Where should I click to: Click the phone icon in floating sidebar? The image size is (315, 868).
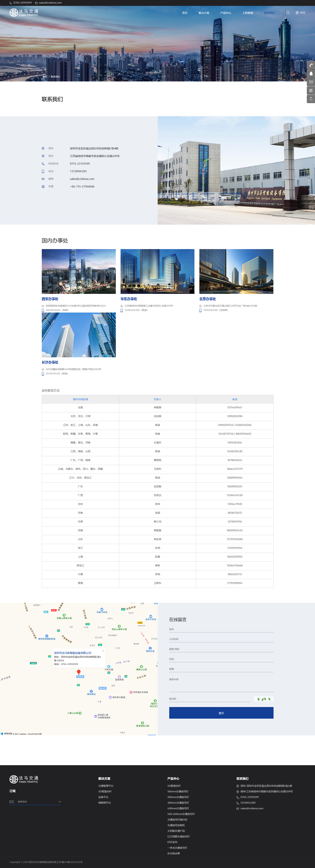pos(311,65)
